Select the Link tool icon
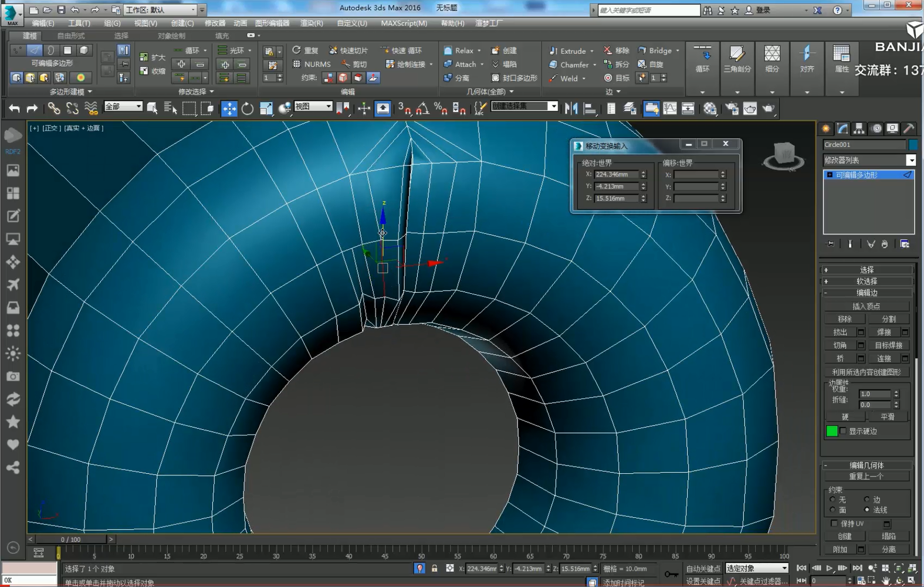 (54, 108)
